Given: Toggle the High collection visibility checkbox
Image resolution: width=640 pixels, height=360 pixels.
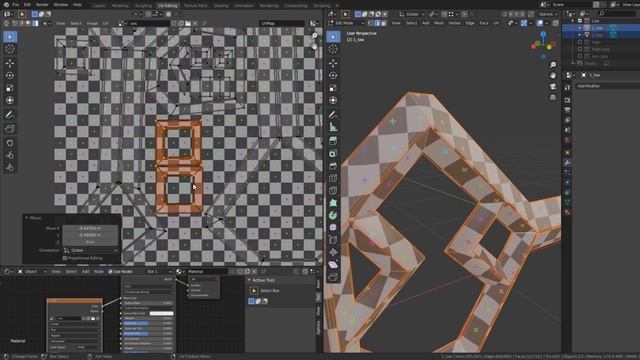Looking at the screenshot, I should pos(580,42).
